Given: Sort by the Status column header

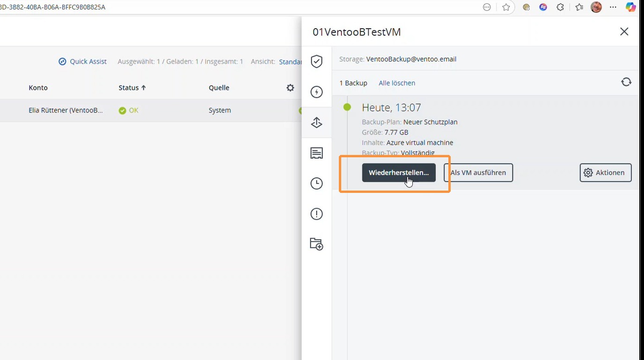Looking at the screenshot, I should (132, 88).
